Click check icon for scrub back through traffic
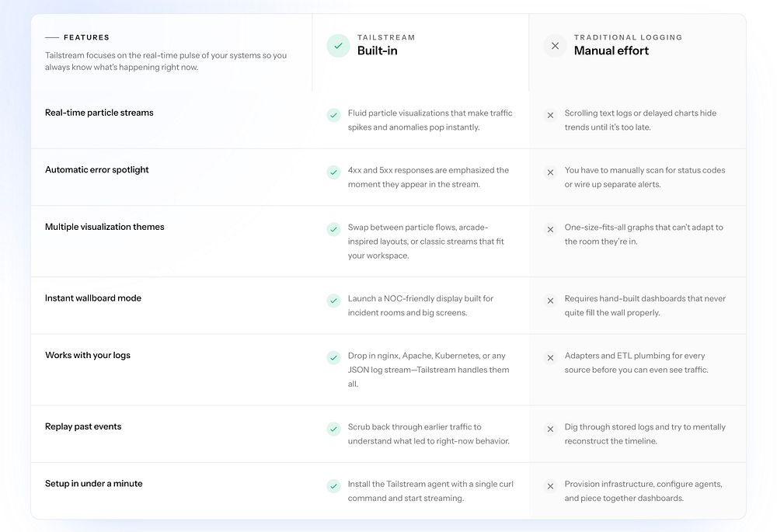777x532 pixels. click(333, 429)
